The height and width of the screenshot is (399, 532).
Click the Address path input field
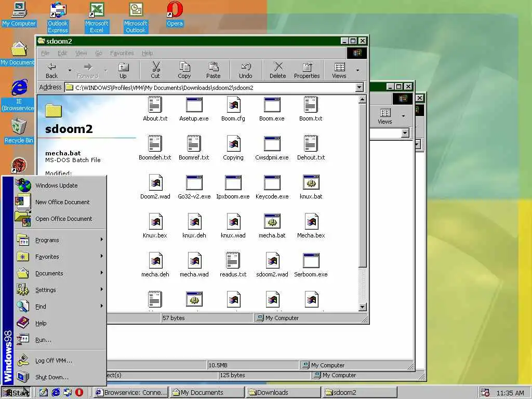click(x=210, y=87)
